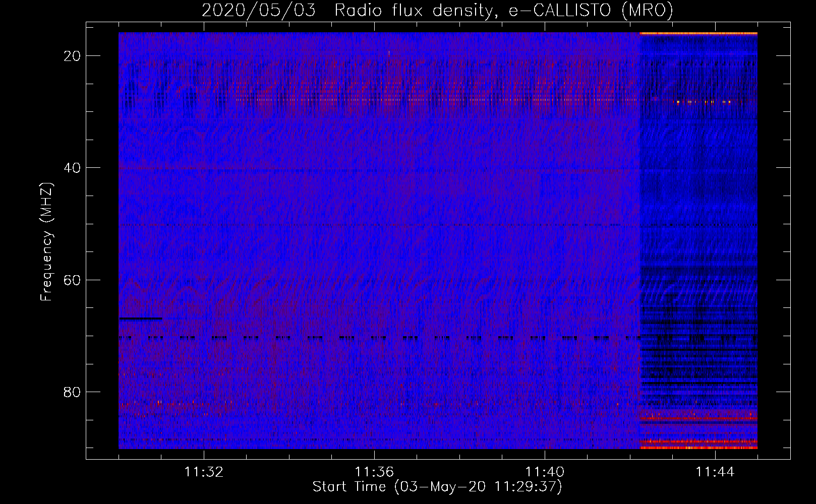Click the date "2020/05/03" in the title
The image size is (816, 504).
pyautogui.click(x=259, y=11)
